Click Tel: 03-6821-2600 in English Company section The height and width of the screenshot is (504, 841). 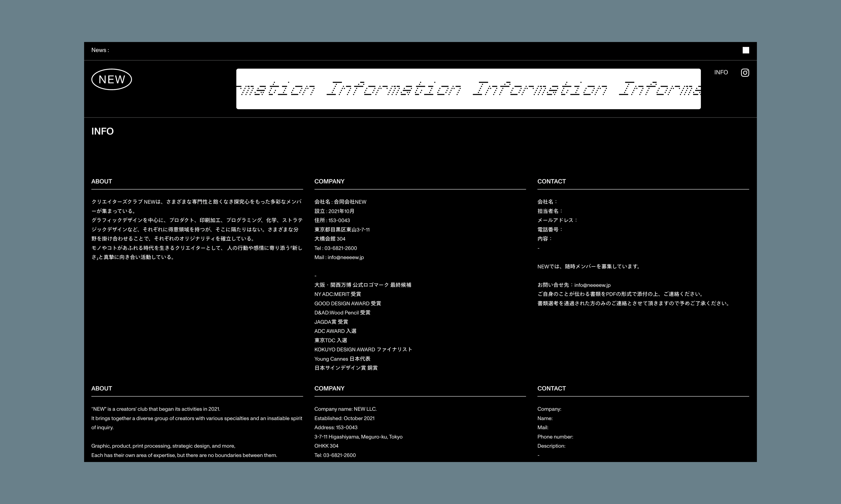pos(335,455)
